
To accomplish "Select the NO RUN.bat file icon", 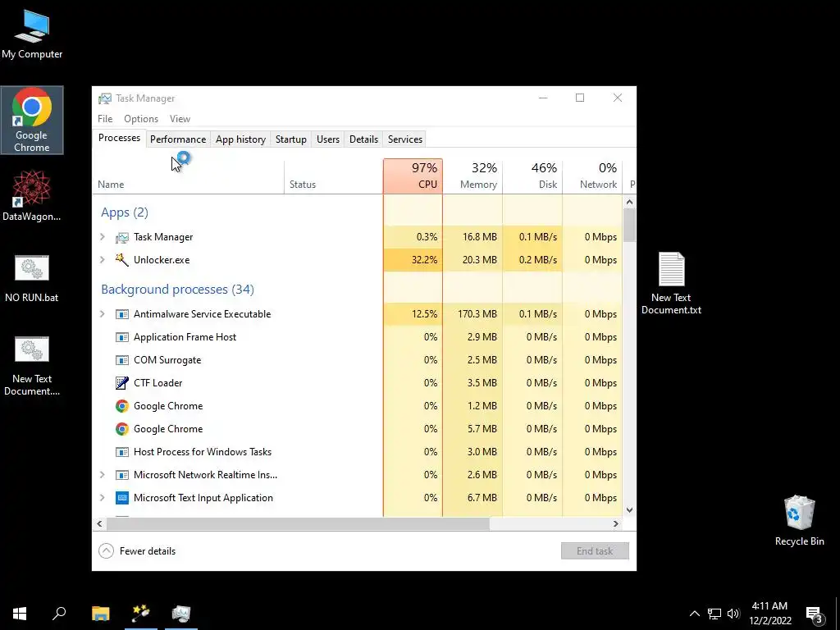I will click(x=32, y=279).
